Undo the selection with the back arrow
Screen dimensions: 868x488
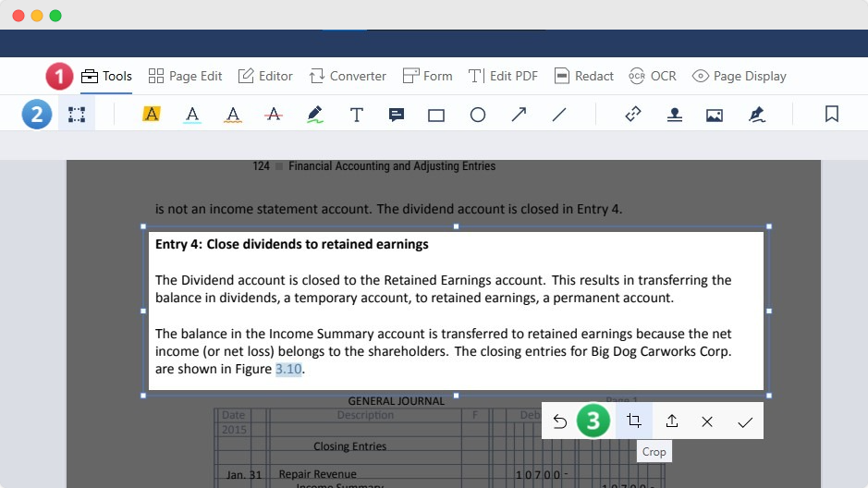[x=559, y=421]
